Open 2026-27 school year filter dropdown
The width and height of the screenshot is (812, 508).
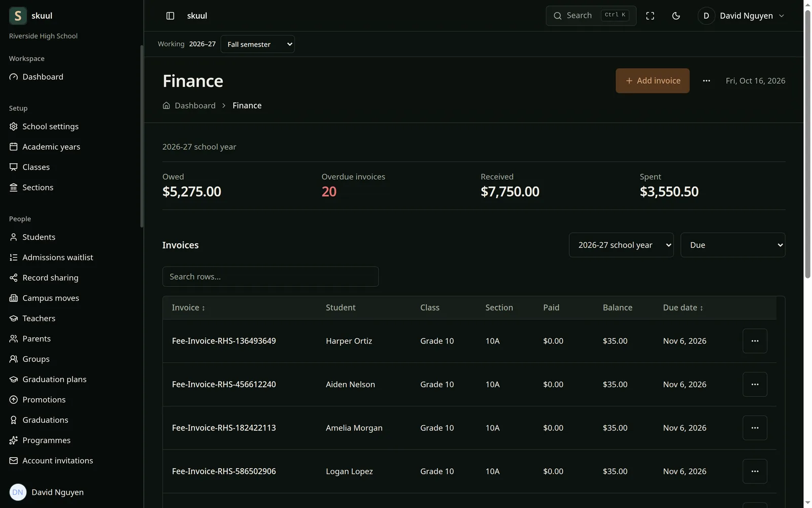tap(621, 245)
